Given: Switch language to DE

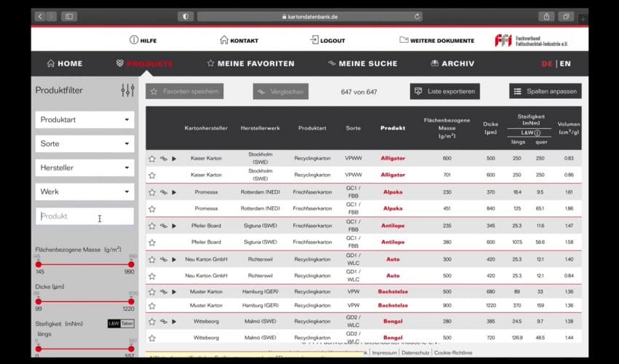Looking at the screenshot, I should pyautogui.click(x=547, y=63).
